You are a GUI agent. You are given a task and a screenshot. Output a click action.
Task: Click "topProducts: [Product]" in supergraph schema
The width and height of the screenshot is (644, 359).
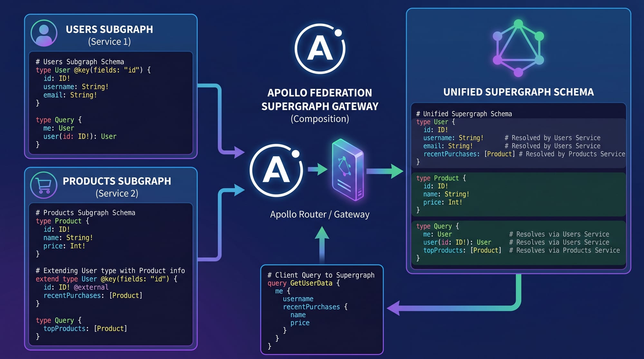click(x=462, y=250)
